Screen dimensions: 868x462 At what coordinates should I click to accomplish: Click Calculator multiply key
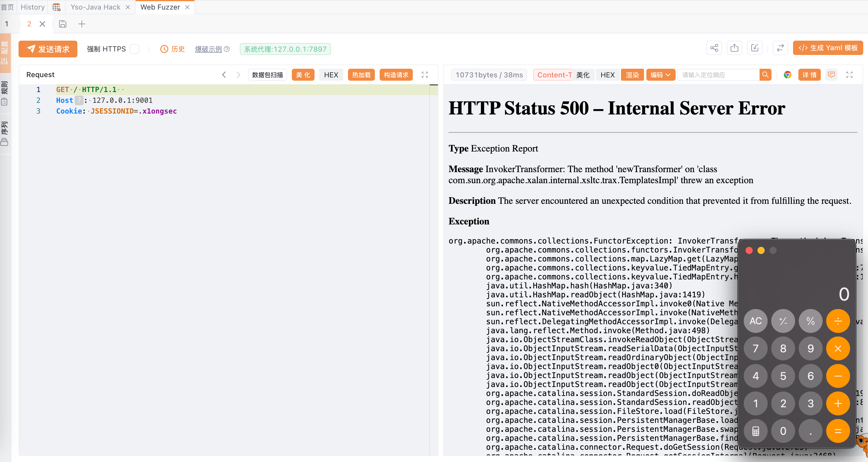pyautogui.click(x=838, y=348)
